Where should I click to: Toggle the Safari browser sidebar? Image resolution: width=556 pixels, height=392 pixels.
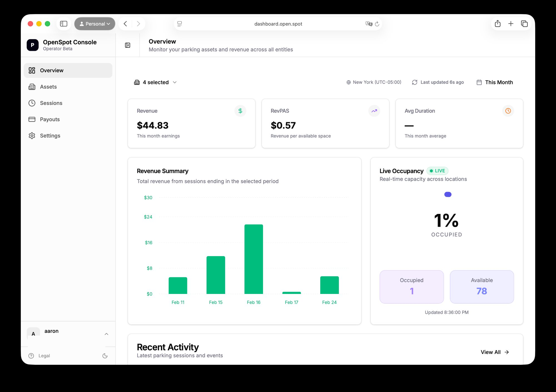[64, 24]
